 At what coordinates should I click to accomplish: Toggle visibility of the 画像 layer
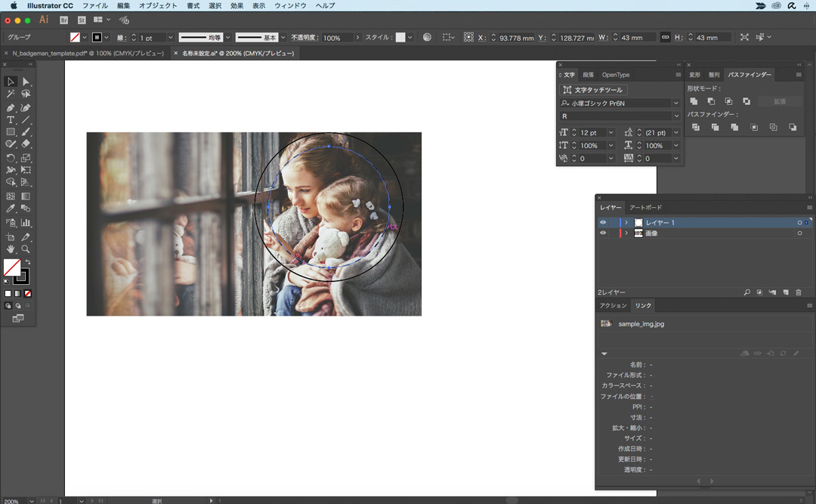[x=603, y=233]
